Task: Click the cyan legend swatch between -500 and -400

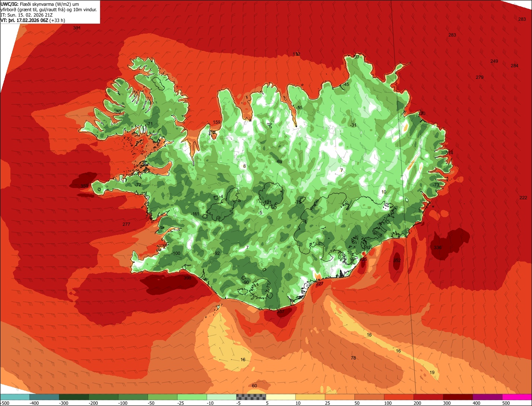Action: click(15, 397)
